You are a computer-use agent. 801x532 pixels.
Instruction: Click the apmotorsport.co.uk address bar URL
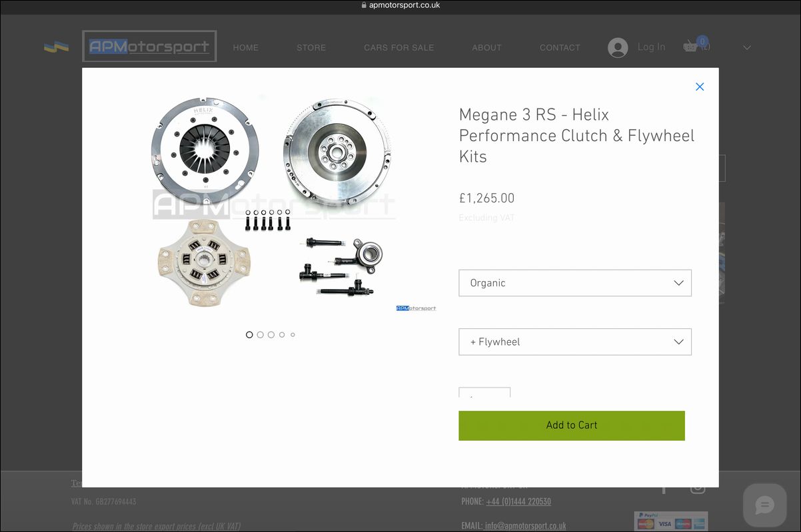[x=404, y=5]
